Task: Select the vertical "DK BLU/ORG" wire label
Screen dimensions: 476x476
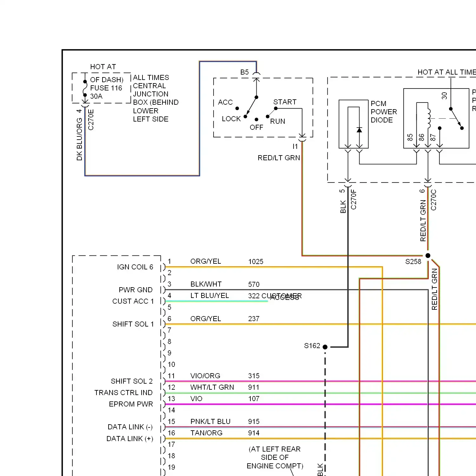Action: pyautogui.click(x=79, y=139)
